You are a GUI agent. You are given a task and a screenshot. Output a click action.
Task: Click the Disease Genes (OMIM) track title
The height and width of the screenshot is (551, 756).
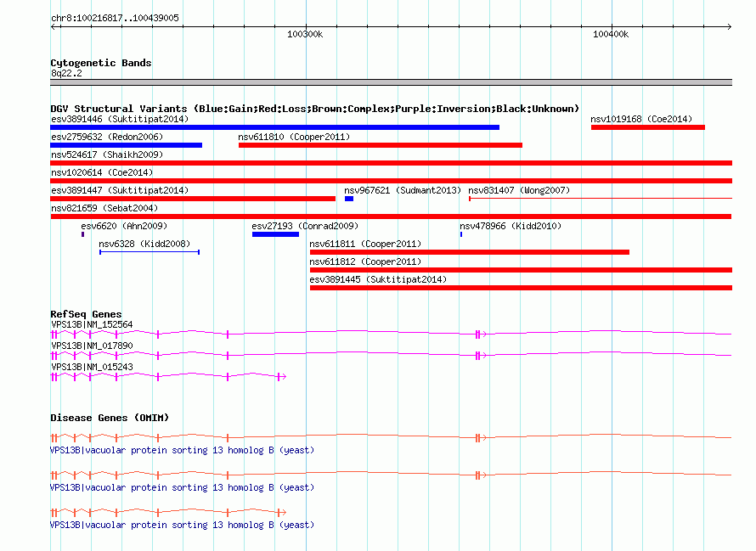[x=110, y=418]
